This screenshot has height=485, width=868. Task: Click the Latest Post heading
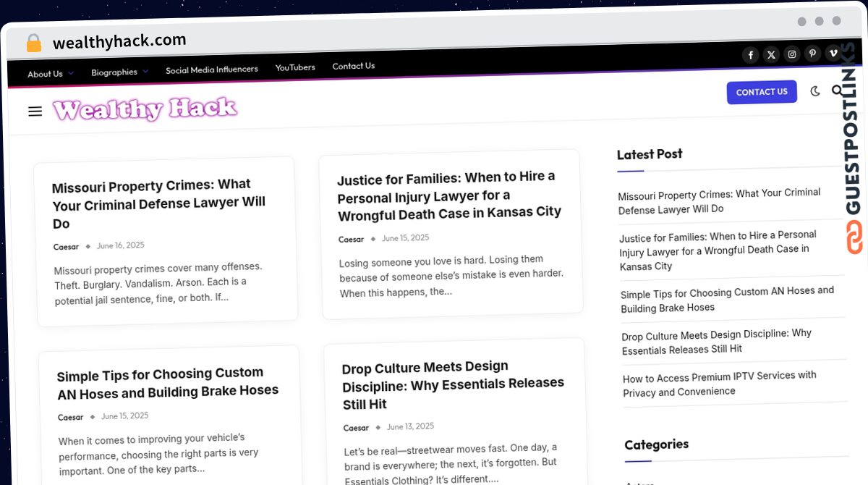coord(650,154)
